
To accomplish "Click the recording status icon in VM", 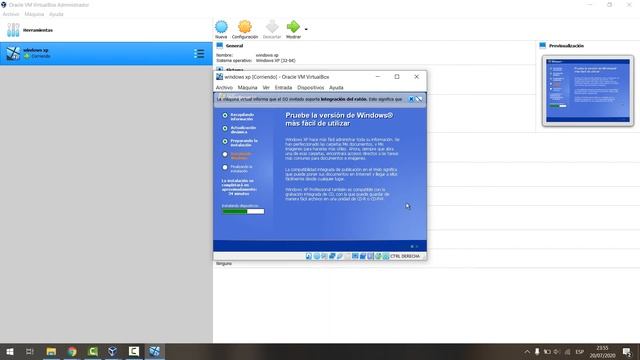I will [x=362, y=256].
